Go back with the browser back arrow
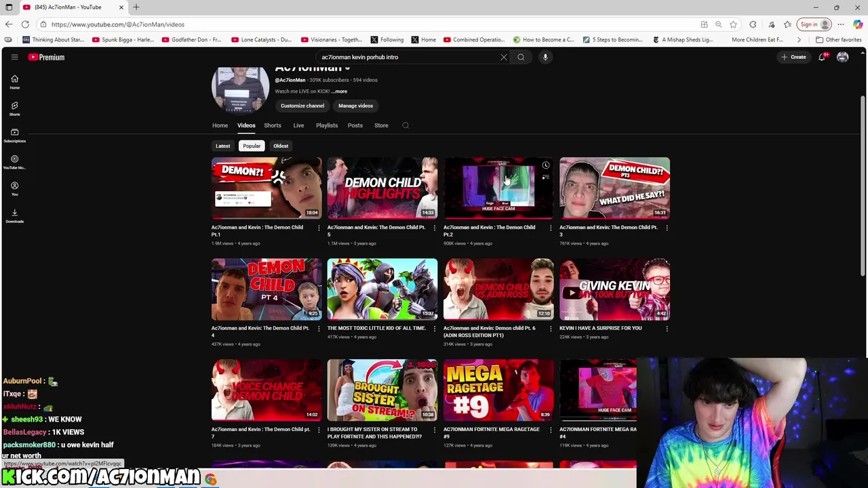The image size is (868, 488). click(9, 24)
